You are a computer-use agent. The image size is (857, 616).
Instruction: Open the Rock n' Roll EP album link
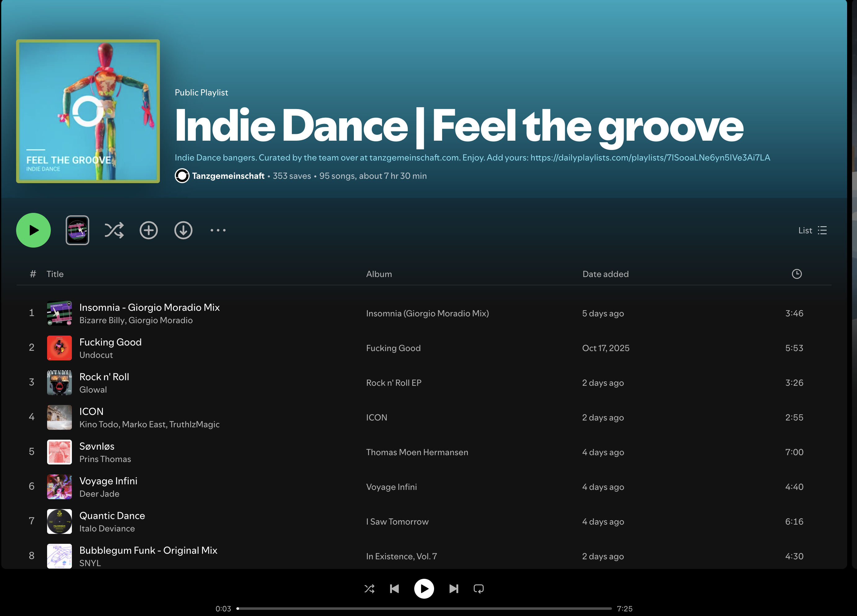(394, 383)
